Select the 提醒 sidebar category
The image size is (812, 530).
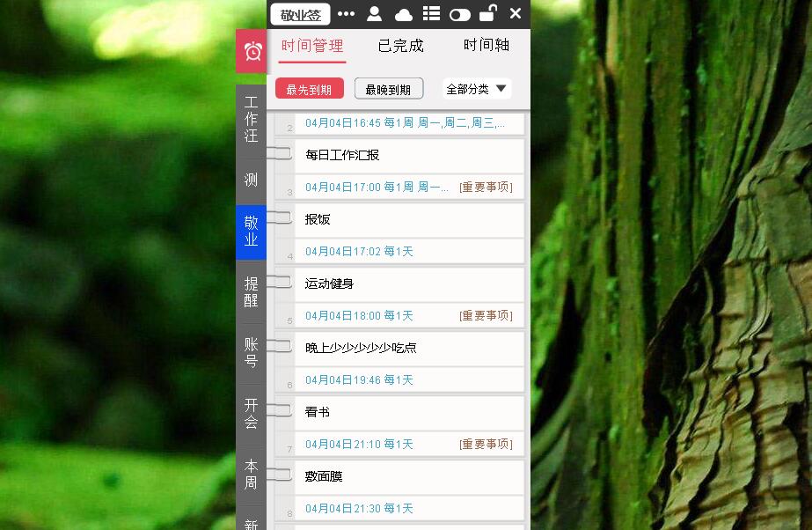(x=251, y=292)
